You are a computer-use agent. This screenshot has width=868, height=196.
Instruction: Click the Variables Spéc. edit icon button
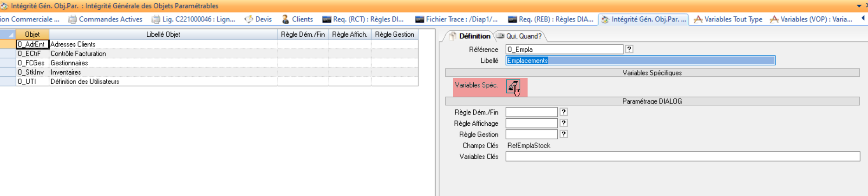(x=513, y=86)
